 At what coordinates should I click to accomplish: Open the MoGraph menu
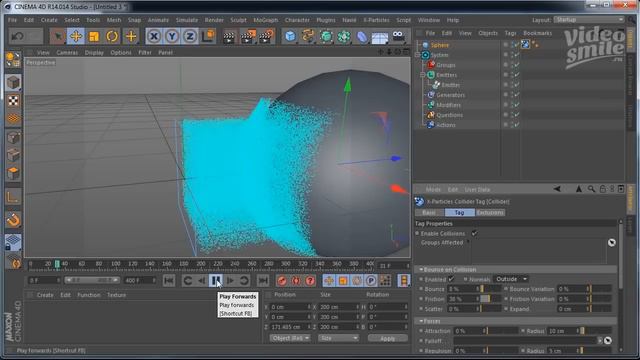click(265, 20)
